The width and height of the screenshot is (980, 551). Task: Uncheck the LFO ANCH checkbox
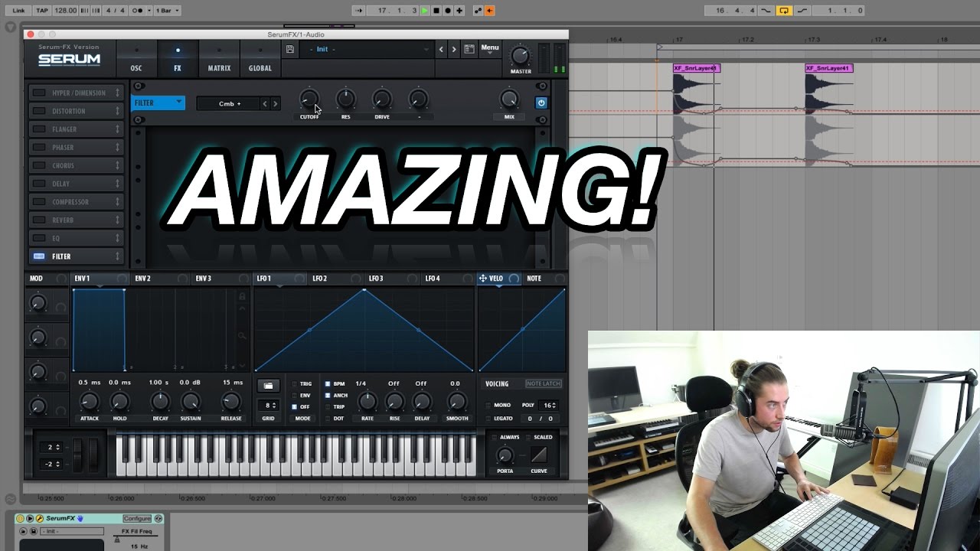pos(328,396)
